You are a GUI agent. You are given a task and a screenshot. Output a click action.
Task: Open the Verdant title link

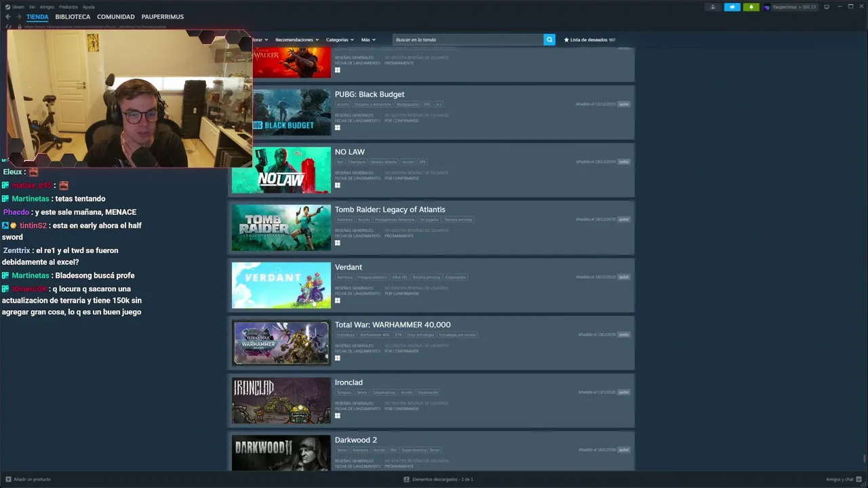pyautogui.click(x=349, y=267)
